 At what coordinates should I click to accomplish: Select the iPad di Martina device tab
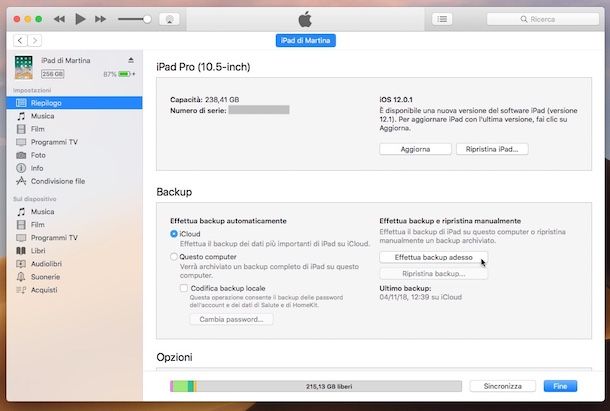306,40
